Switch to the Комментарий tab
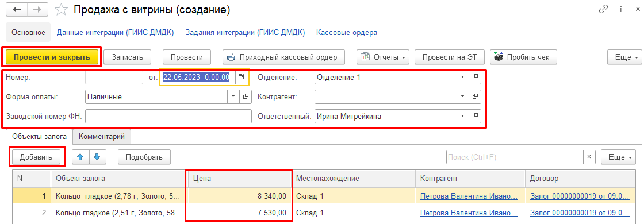Screen dimensions: 644x224 [x=102, y=136]
